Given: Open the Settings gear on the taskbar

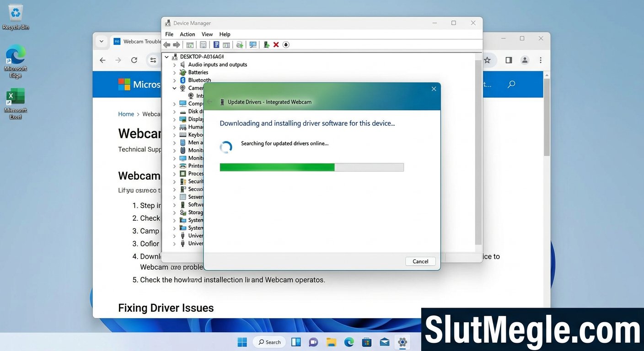Looking at the screenshot, I should pyautogui.click(x=402, y=342).
